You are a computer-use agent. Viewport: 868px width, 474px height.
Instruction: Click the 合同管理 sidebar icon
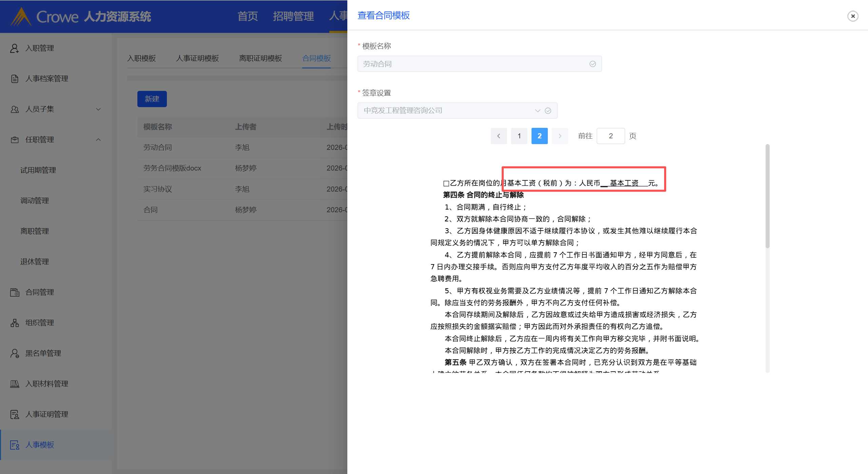click(14, 292)
